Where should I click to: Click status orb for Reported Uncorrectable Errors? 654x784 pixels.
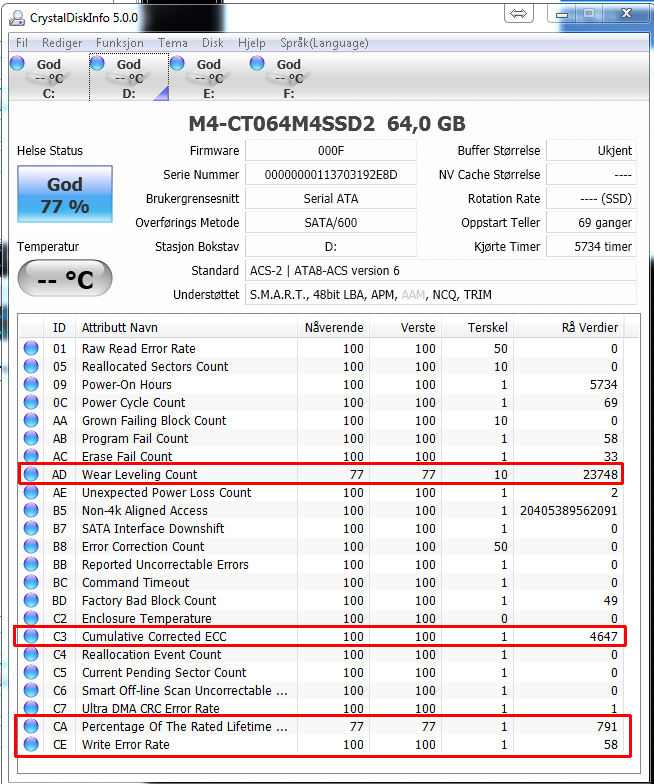click(x=31, y=564)
